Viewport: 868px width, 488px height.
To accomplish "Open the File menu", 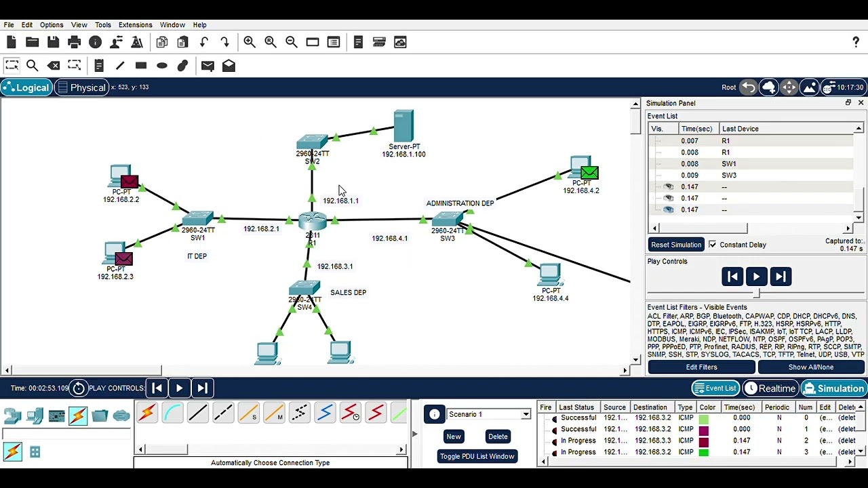I will click(9, 25).
